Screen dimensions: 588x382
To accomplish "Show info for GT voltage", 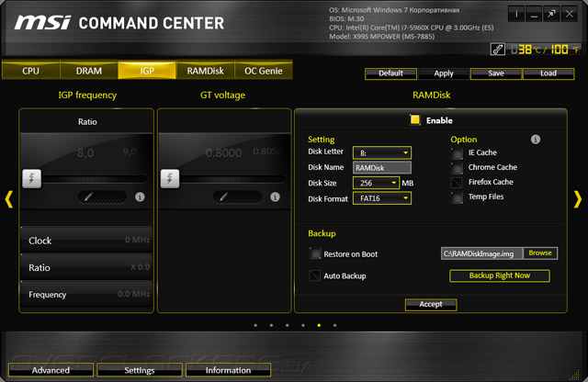I will [275, 197].
